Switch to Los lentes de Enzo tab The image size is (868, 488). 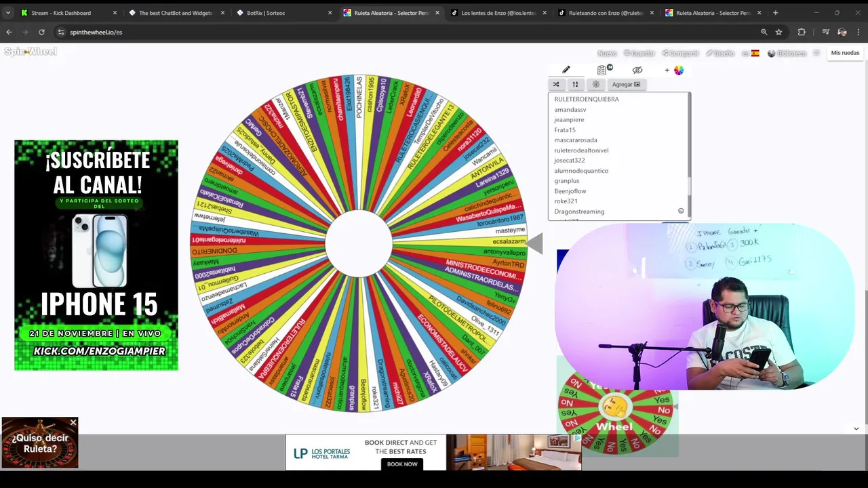(x=498, y=13)
